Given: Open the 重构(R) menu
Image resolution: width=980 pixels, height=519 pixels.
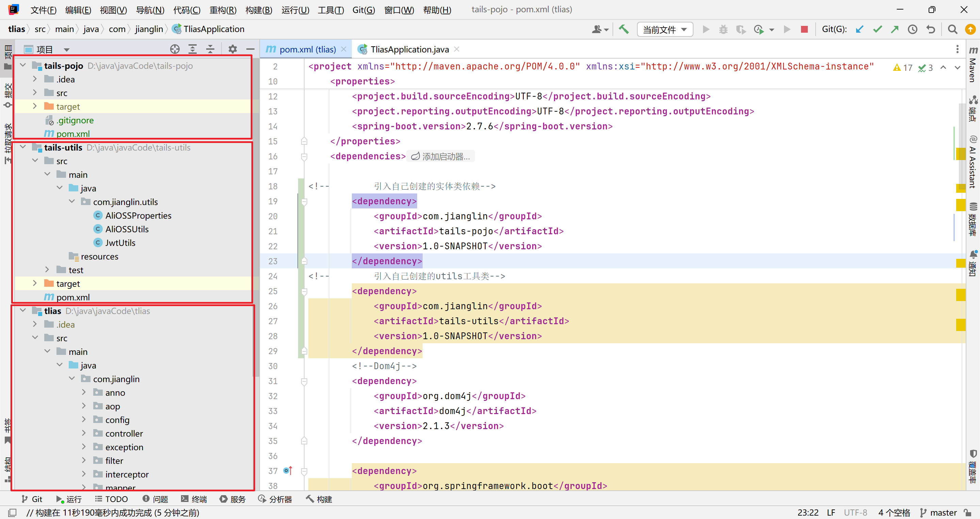Looking at the screenshot, I should [x=223, y=10].
